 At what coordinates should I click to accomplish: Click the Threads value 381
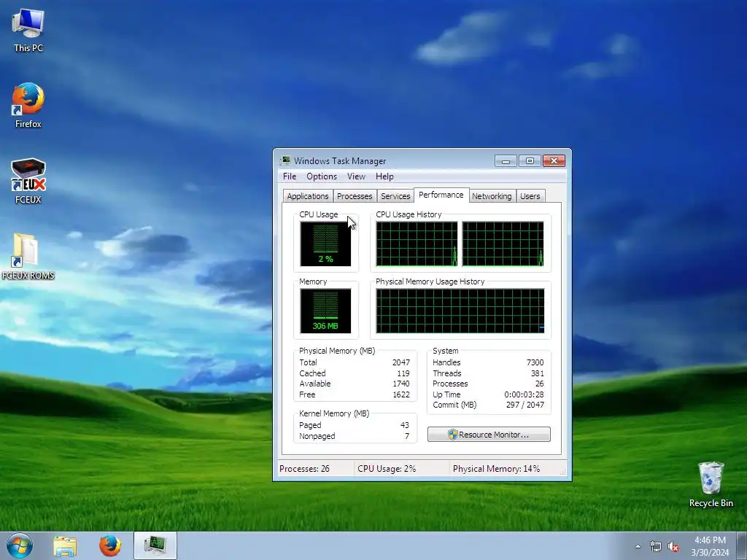point(538,373)
